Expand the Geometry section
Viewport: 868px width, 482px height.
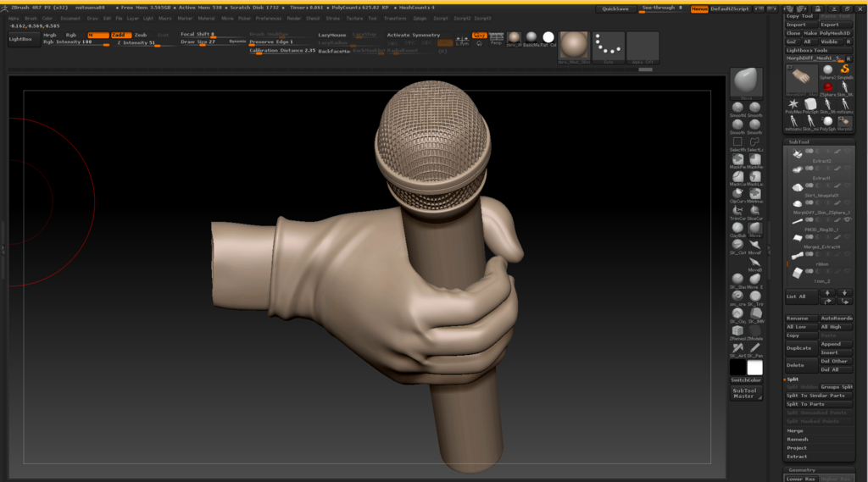pos(802,470)
